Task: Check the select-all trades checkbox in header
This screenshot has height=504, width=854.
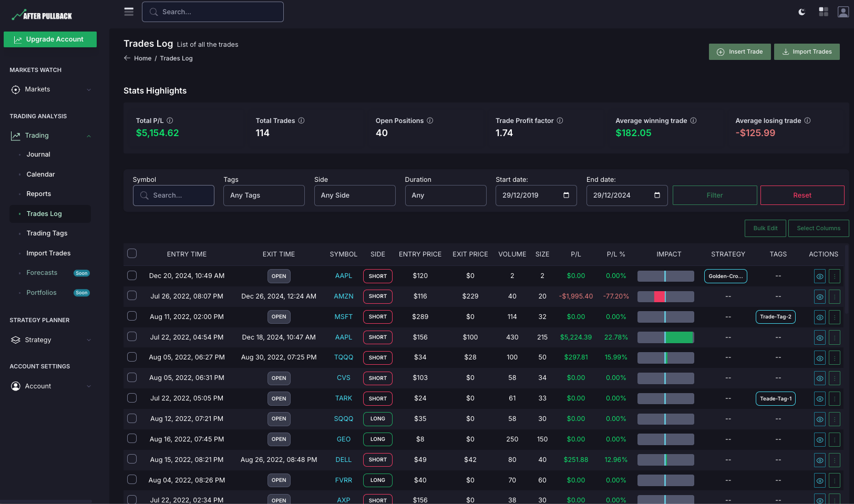Action: pos(132,254)
